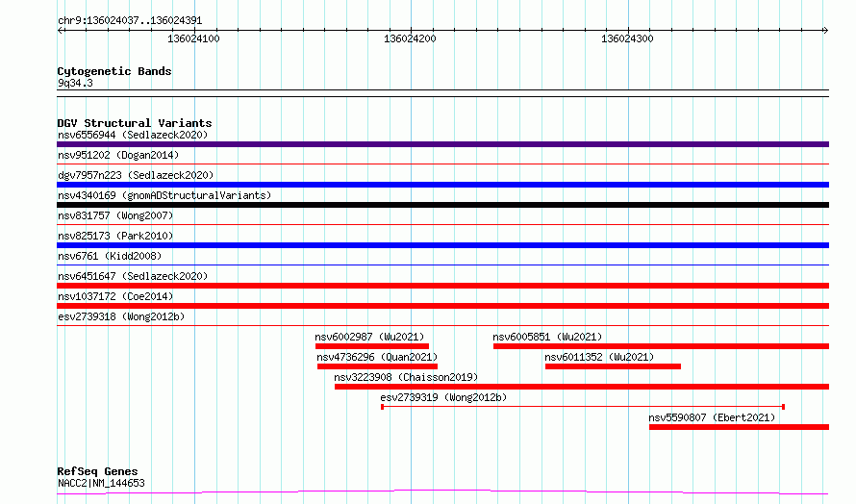856x504 pixels.
Task: Open nsv3223908 (Chaisson2019) label
Action: 406,377
